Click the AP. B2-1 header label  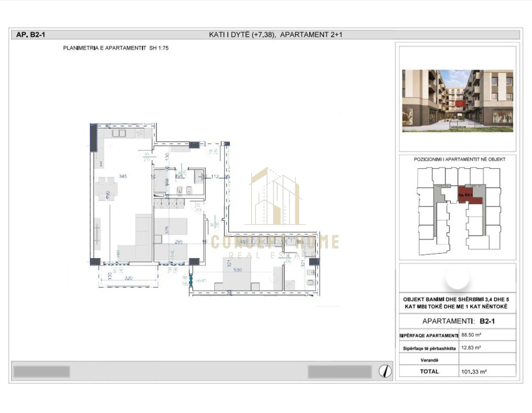30,35
